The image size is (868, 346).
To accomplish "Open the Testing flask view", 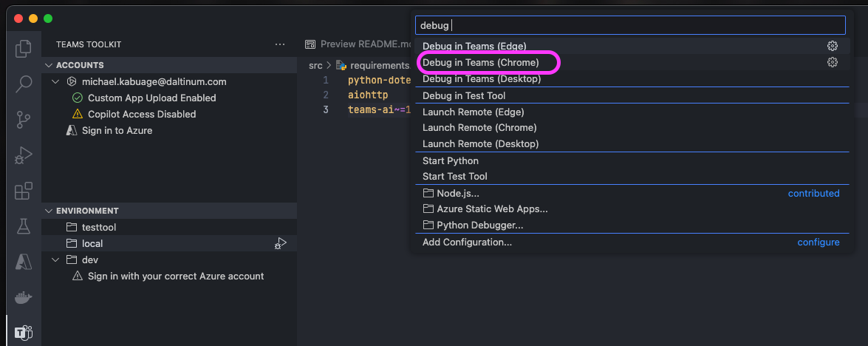I will point(23,226).
